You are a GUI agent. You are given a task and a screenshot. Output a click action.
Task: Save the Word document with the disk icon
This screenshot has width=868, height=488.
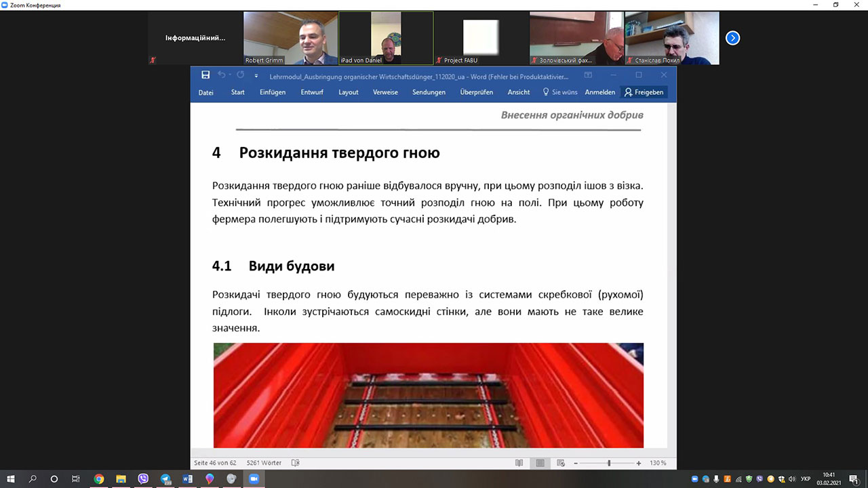click(205, 75)
